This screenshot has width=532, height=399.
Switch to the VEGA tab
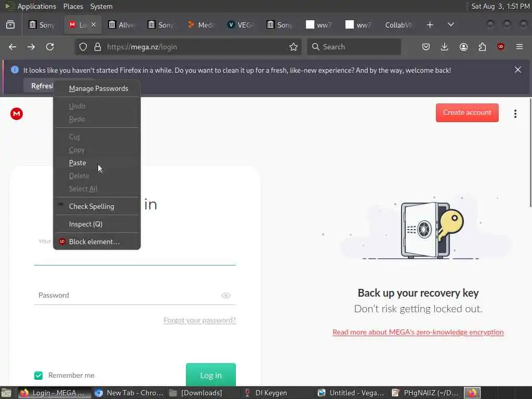point(240,25)
